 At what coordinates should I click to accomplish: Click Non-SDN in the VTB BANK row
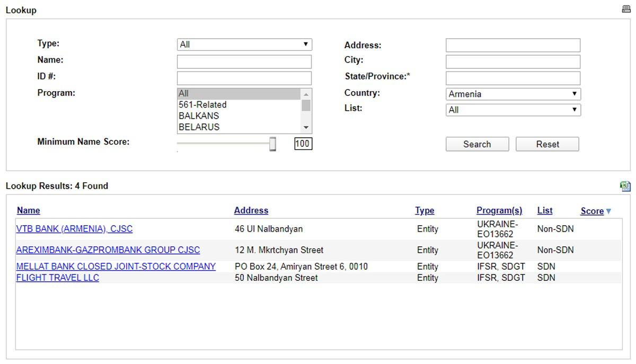(555, 229)
